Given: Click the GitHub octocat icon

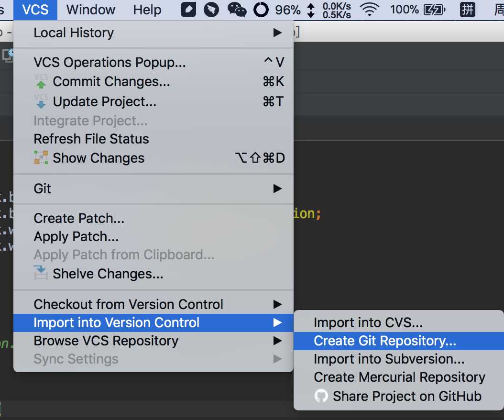Looking at the screenshot, I should click(321, 396).
